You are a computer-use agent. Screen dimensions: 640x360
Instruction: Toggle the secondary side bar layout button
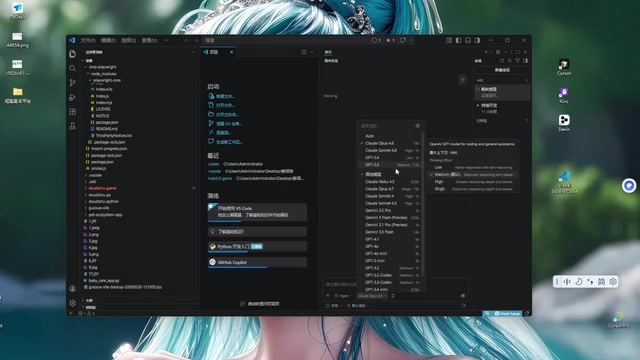pyautogui.click(x=477, y=40)
